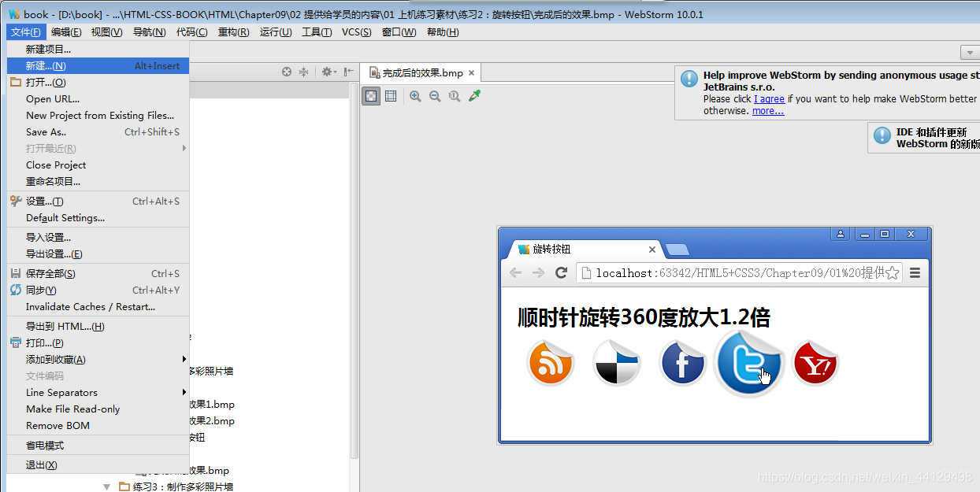Open 设置...(T) with wrench icon

click(x=98, y=201)
